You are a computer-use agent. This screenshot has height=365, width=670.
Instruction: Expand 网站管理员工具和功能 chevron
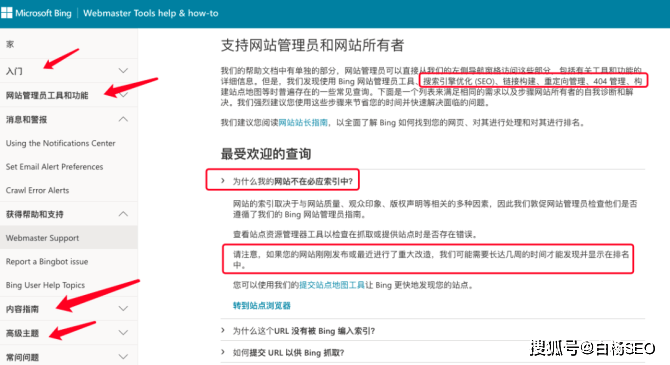(123, 95)
